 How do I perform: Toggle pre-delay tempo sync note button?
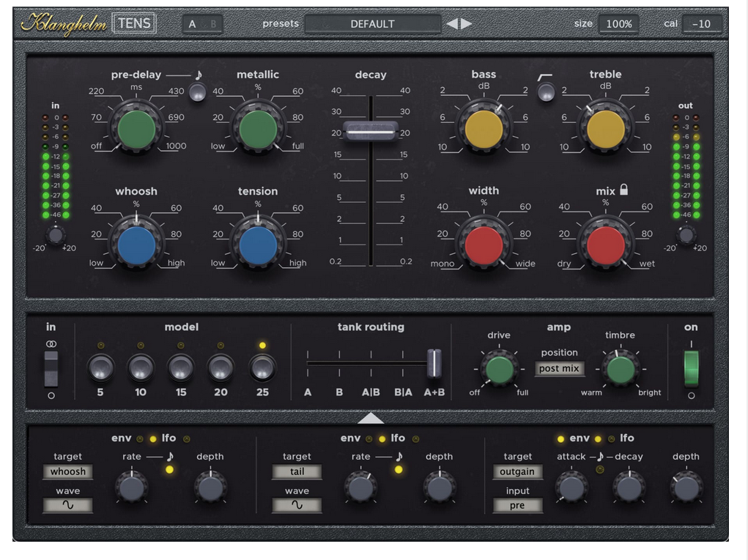198,92
